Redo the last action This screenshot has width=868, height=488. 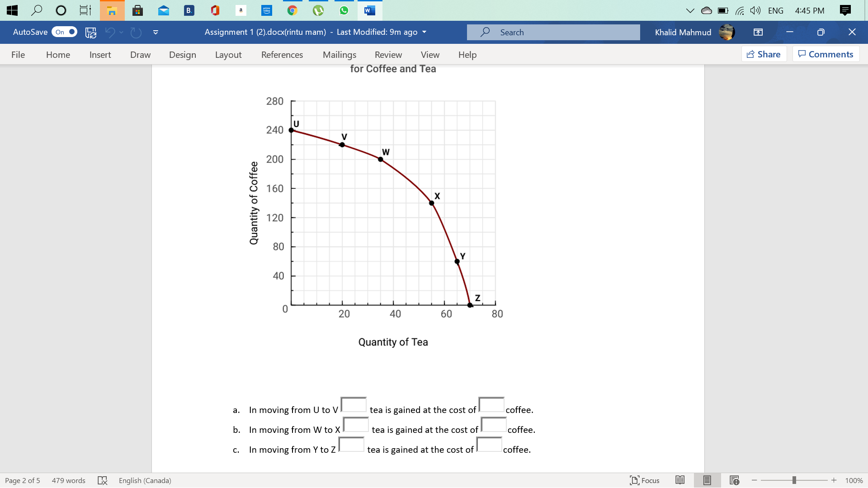[136, 32]
